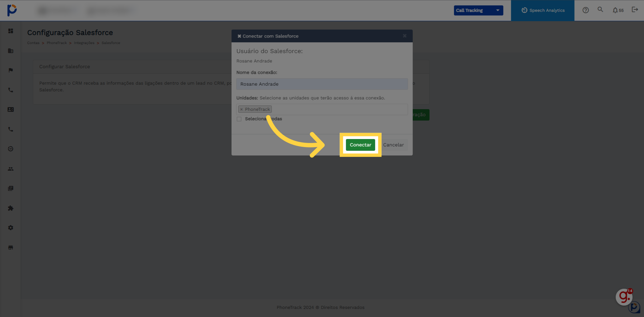The width and height of the screenshot is (644, 317).
Task: Open the help question mark icon
Action: click(x=586, y=10)
